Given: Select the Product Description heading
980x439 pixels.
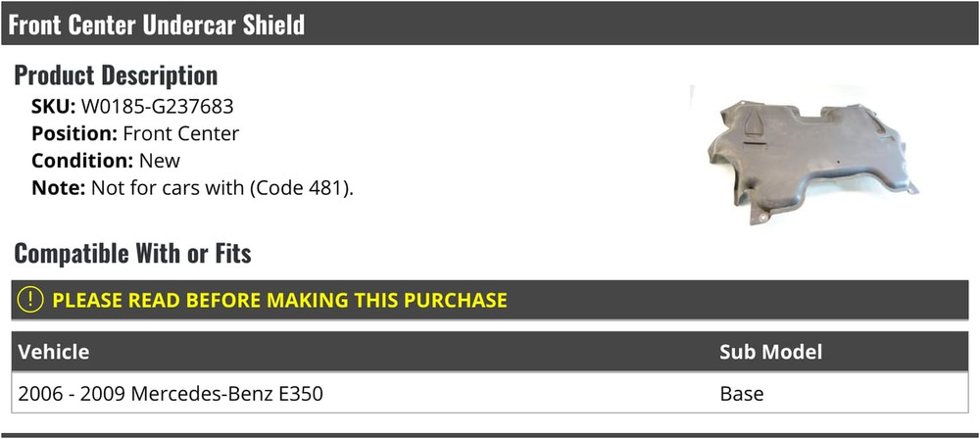Looking at the screenshot, I should point(116,75).
